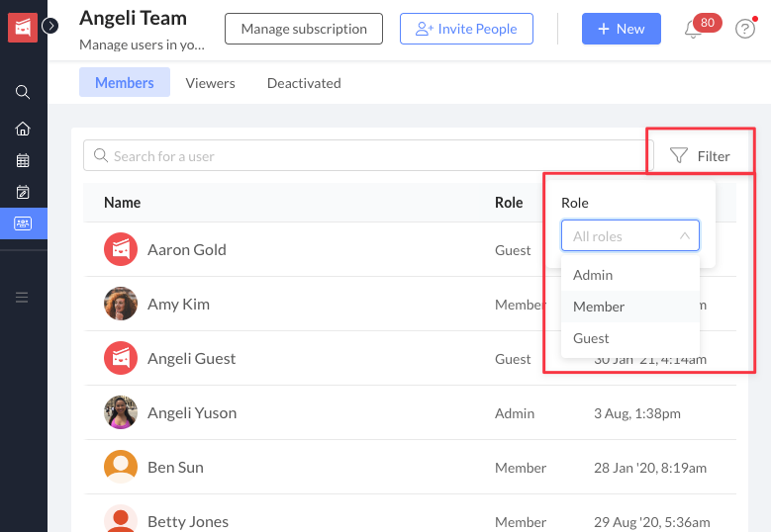Viewport: 771px width, 532px height.
Task: Click the Angeli Team heading
Action: pos(134,19)
